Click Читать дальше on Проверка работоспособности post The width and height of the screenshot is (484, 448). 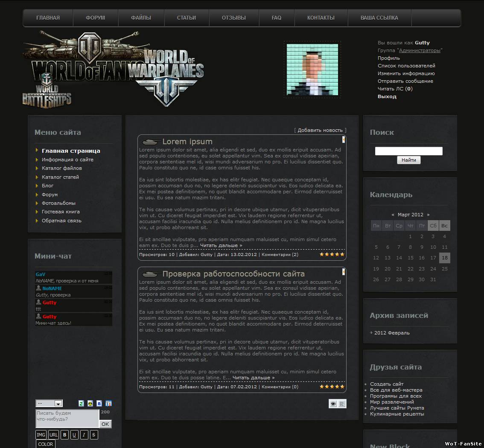(x=254, y=378)
